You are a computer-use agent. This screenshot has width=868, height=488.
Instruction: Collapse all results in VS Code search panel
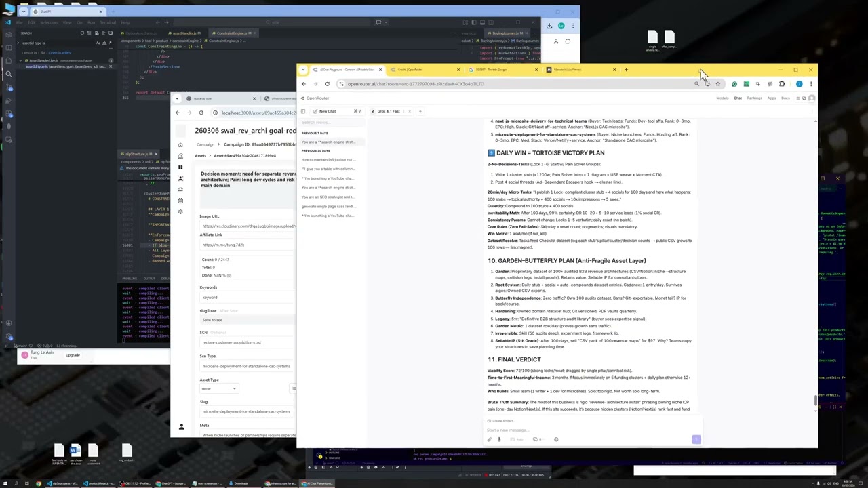pyautogui.click(x=109, y=33)
